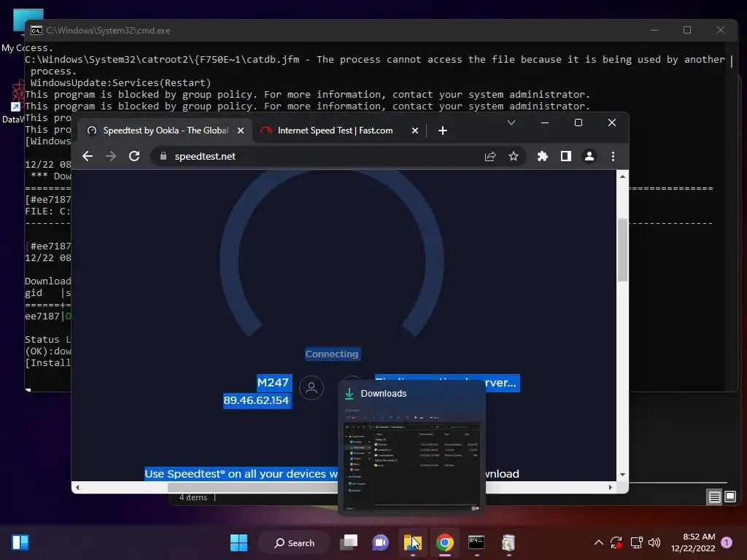Open network settings from the tray
The width and height of the screenshot is (747, 560).
pos(636,542)
